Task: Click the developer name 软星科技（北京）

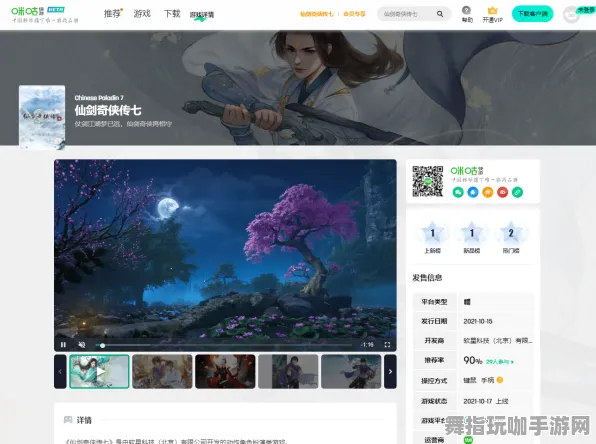Action: 498,341
